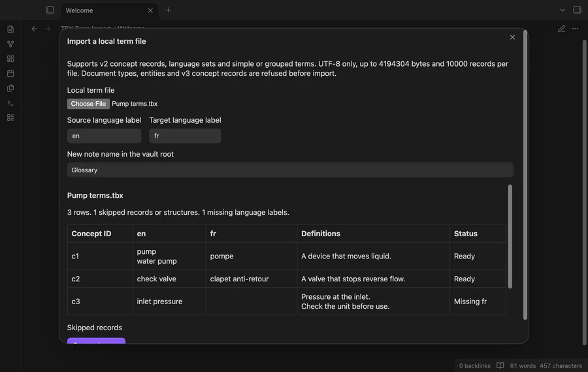Edit the Target language label field
This screenshot has height=372, width=588.
pyautogui.click(x=185, y=136)
